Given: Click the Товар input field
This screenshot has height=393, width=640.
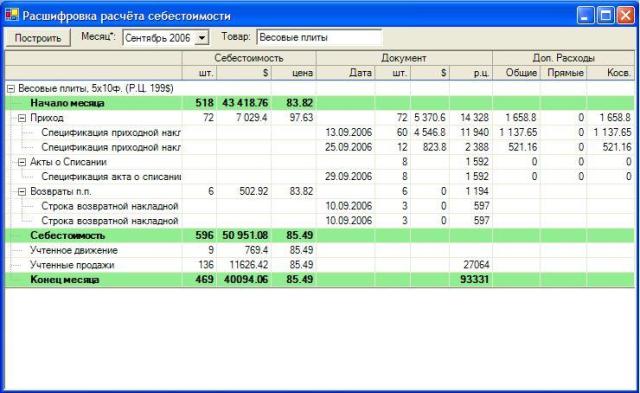Looking at the screenshot, I should 320,38.
